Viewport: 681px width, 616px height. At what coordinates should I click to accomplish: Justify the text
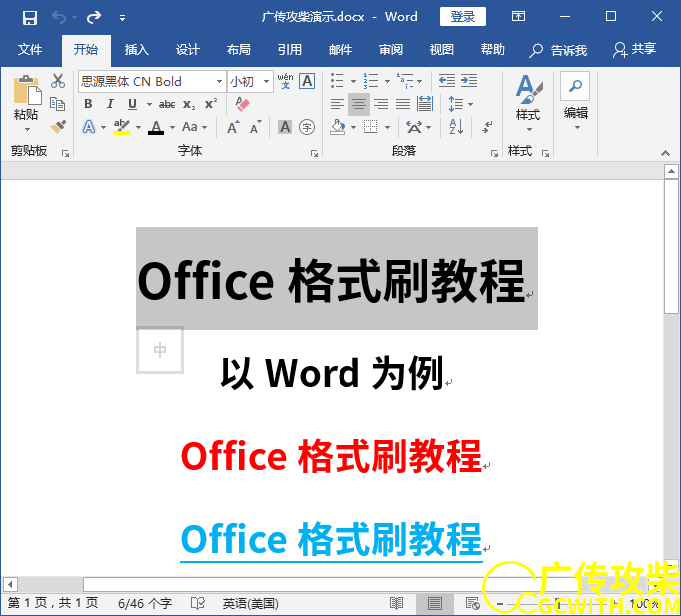point(403,104)
